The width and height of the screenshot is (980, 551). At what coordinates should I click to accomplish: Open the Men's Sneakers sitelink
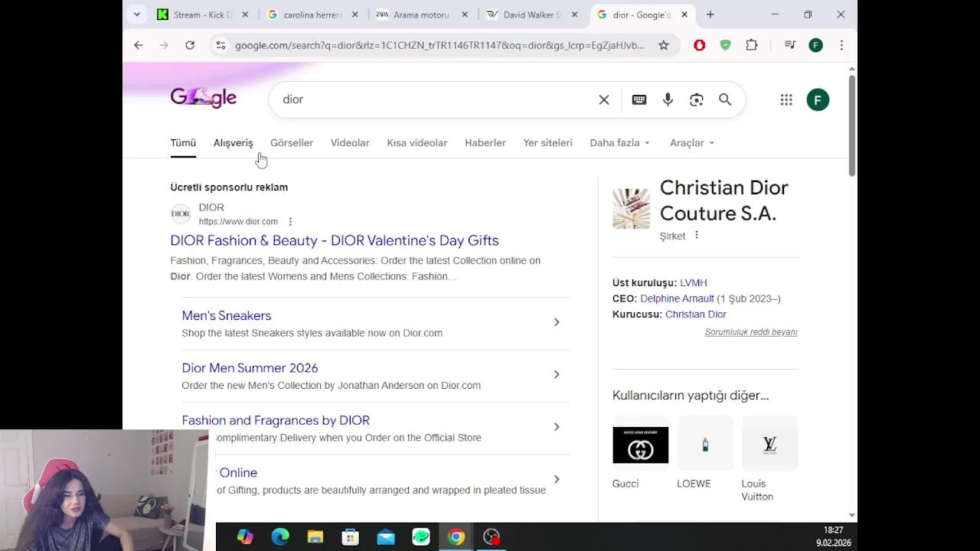coord(227,315)
